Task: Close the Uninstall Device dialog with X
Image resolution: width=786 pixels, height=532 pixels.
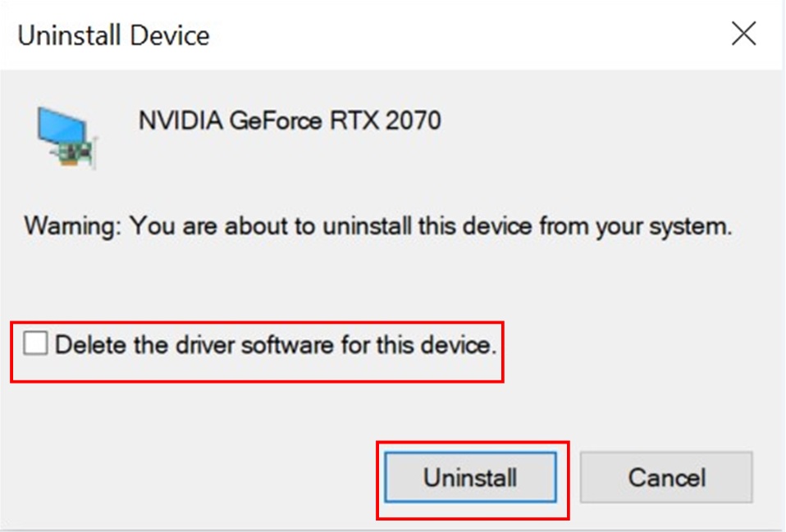Action: pos(743,34)
